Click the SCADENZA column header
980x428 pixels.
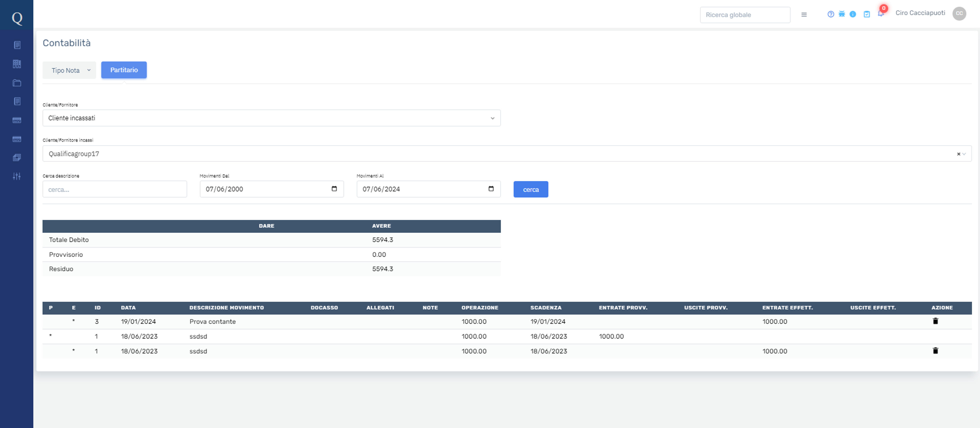pos(546,308)
